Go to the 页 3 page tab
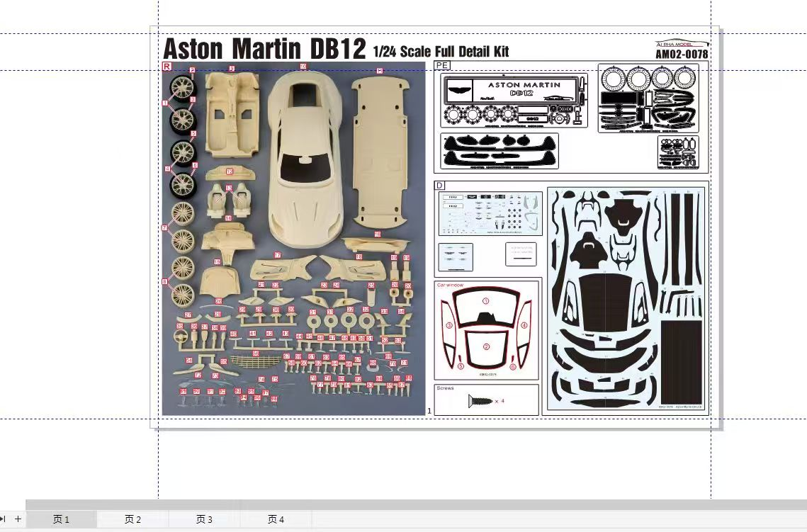Screen dimensions: 807x532 pos(204,519)
